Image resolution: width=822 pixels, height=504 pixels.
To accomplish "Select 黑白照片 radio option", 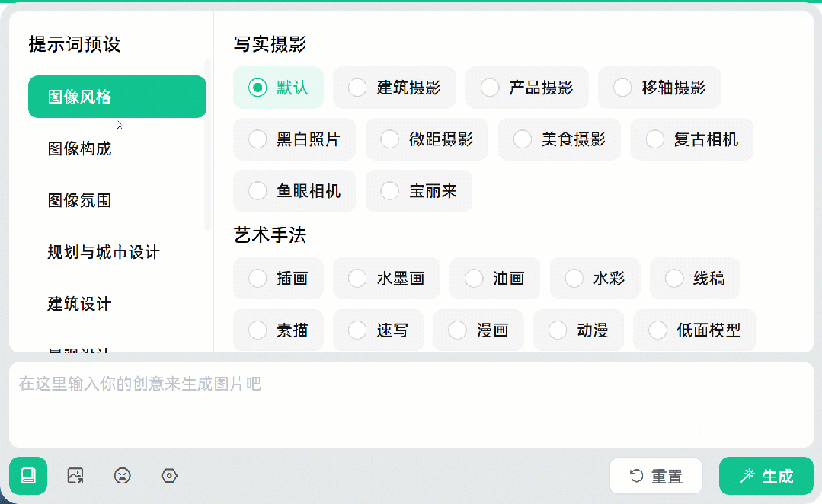I will pyautogui.click(x=295, y=139).
